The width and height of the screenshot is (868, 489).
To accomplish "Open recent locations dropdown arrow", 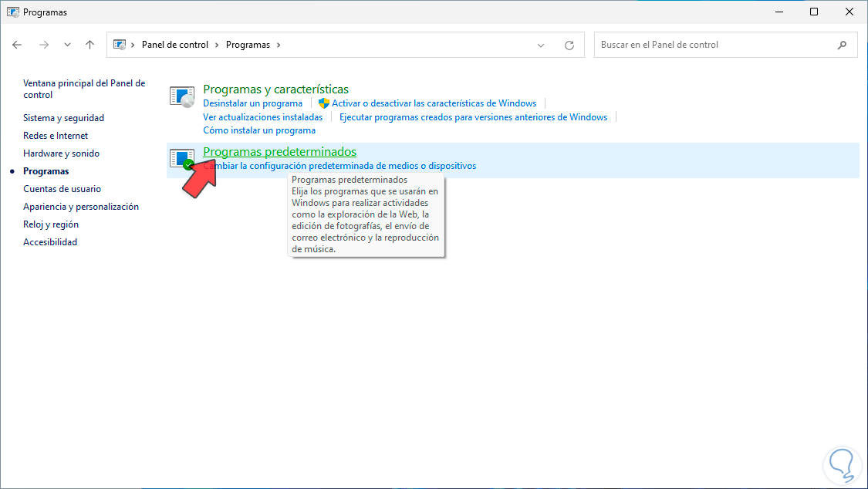I will click(x=67, y=45).
